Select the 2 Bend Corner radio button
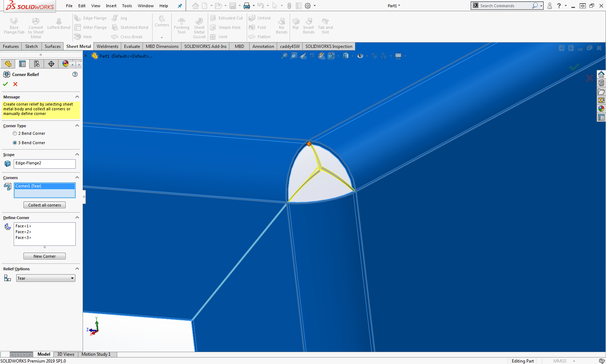Screen dimensions: 606x364 pyautogui.click(x=15, y=133)
